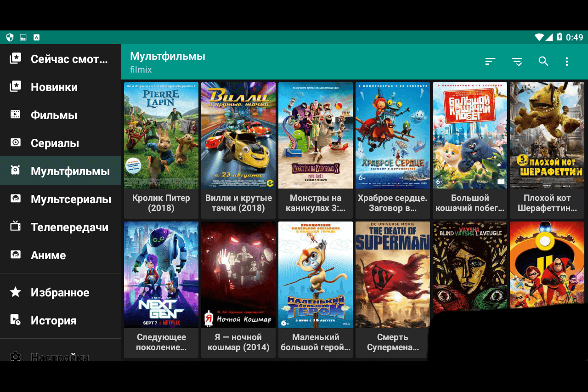This screenshot has width=588, height=392.
Task: Click the title Я — ночной кошмар (2014)
Action: pos(238,342)
